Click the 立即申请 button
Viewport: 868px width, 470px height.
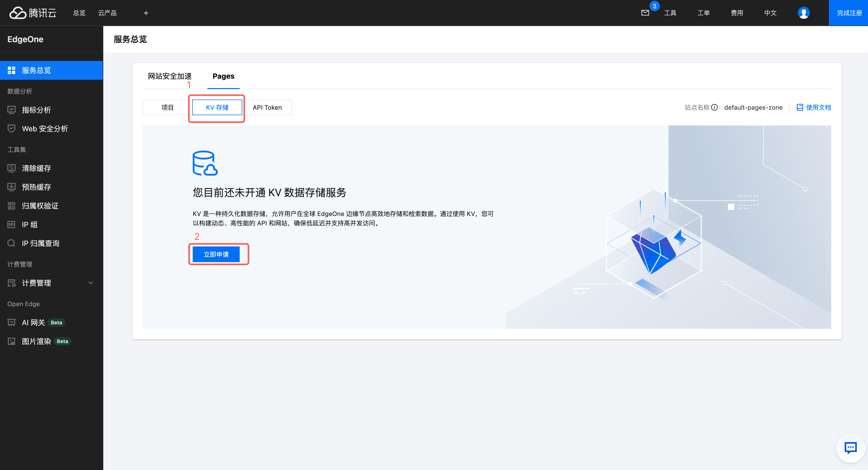click(x=216, y=254)
